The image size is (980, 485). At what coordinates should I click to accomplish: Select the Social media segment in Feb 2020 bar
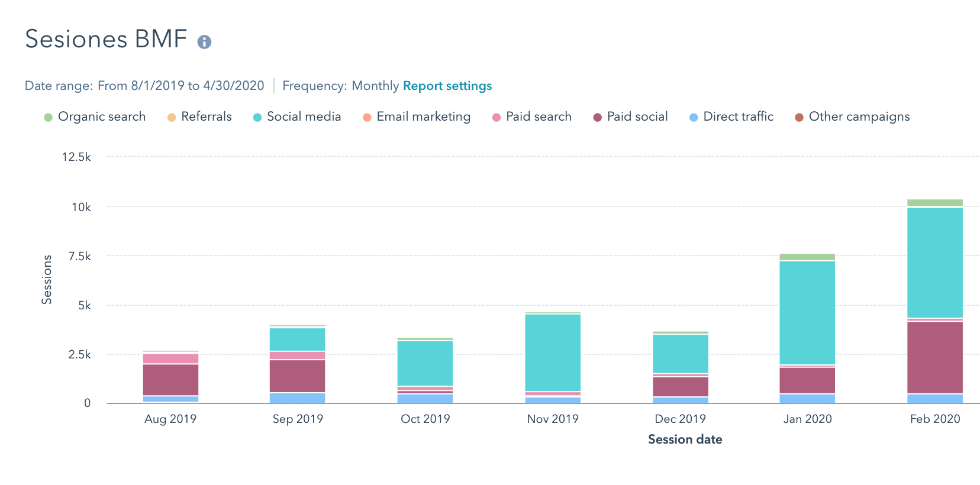point(935,263)
